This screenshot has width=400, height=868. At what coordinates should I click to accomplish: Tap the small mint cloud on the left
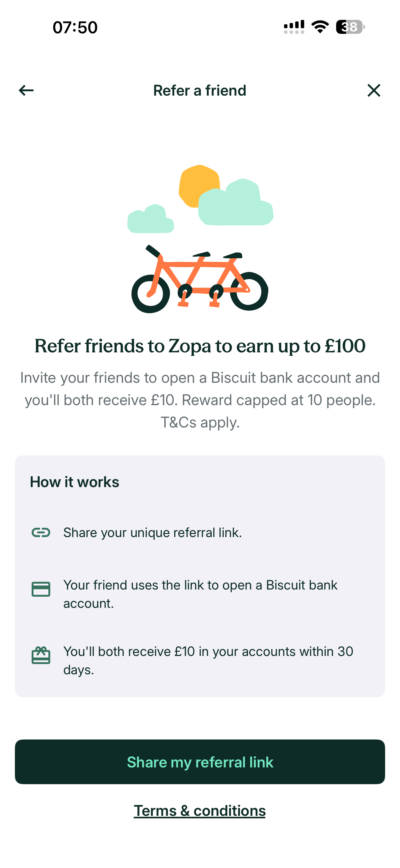(x=150, y=220)
